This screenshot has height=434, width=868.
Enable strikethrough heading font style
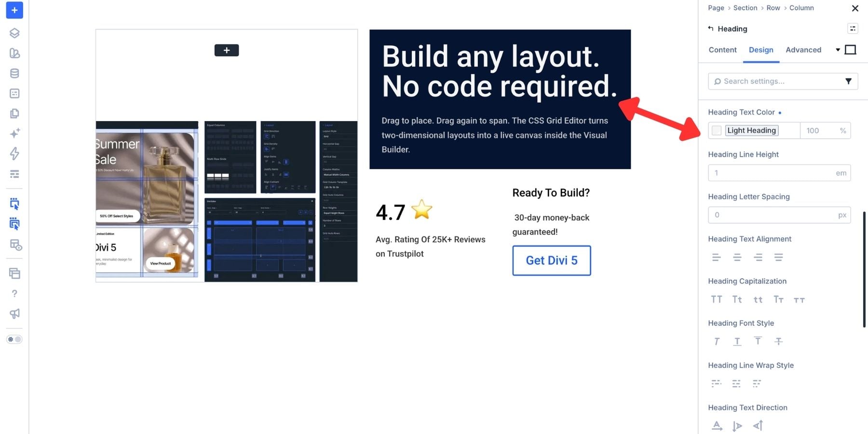click(779, 341)
